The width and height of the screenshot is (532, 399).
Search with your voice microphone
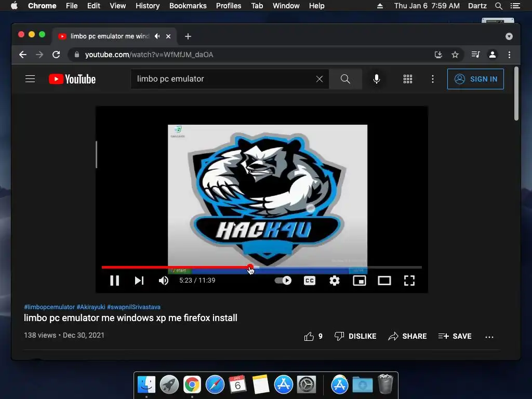pyautogui.click(x=377, y=79)
